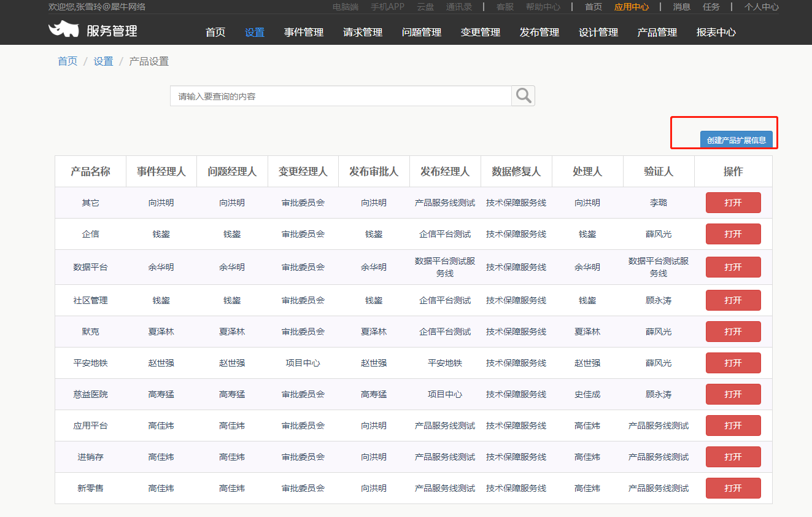The height and width of the screenshot is (517, 812).
Task: Click 数据平台 product name cell
Action: [90, 267]
